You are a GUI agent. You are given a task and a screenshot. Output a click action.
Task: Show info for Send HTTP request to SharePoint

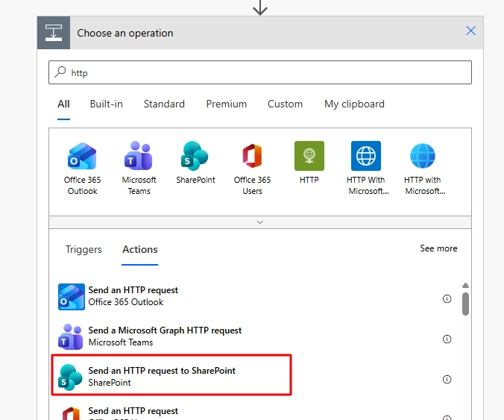447,380
